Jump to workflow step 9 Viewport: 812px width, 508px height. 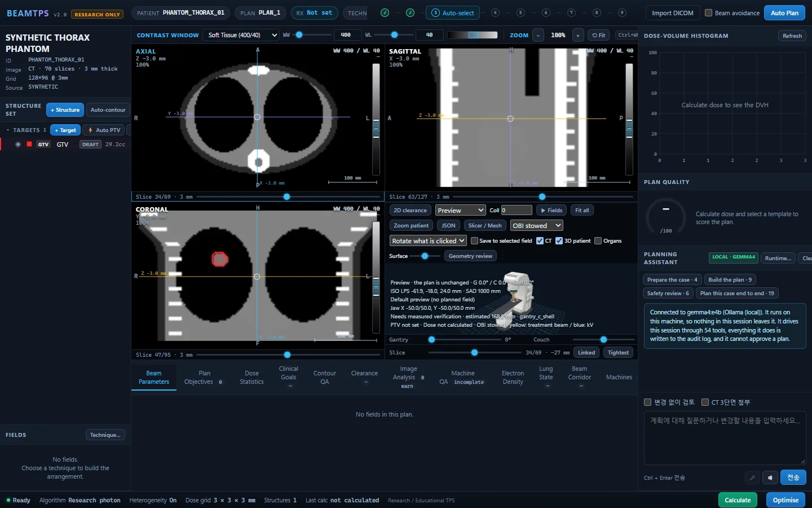pos(622,12)
